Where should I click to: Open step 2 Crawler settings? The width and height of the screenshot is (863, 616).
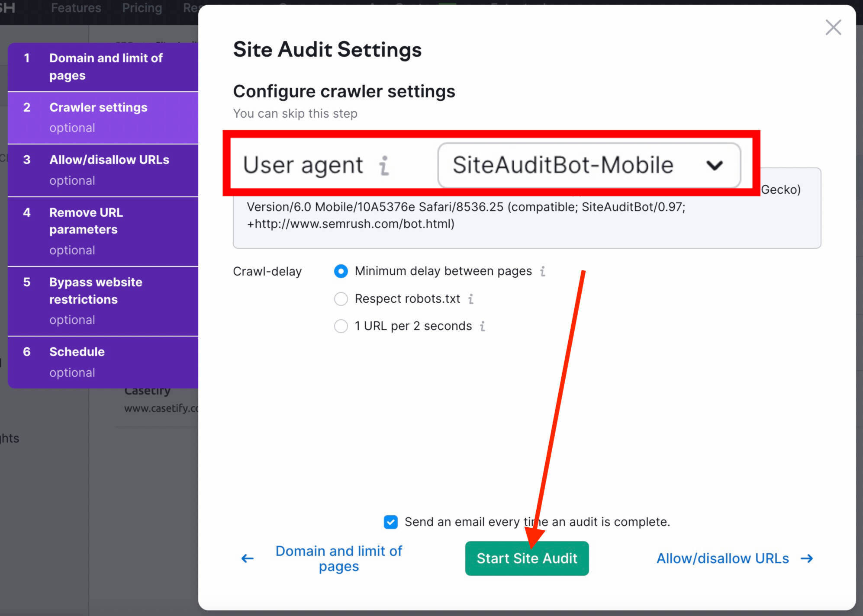pos(103,118)
